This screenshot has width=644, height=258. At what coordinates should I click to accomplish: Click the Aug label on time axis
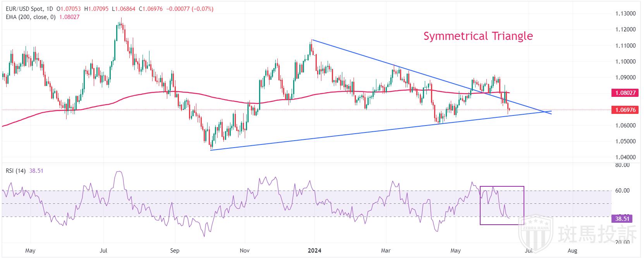pos(572,251)
